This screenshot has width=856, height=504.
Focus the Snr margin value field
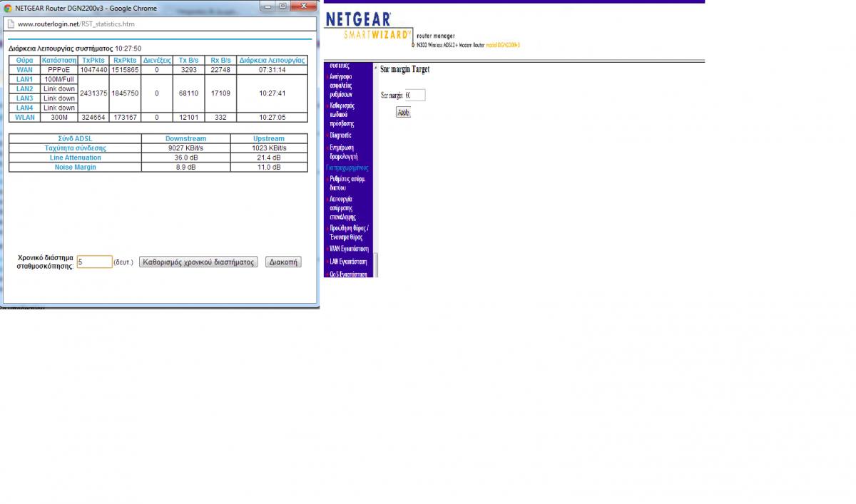click(414, 95)
